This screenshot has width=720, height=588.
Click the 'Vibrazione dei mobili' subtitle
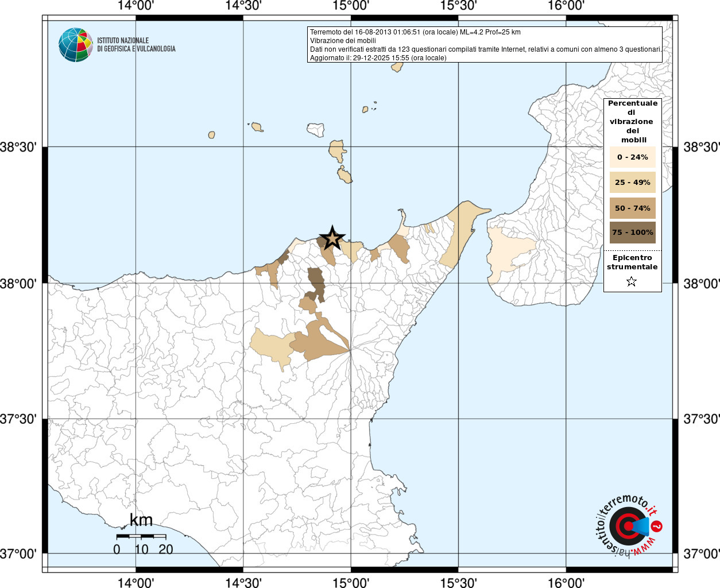[x=343, y=41]
